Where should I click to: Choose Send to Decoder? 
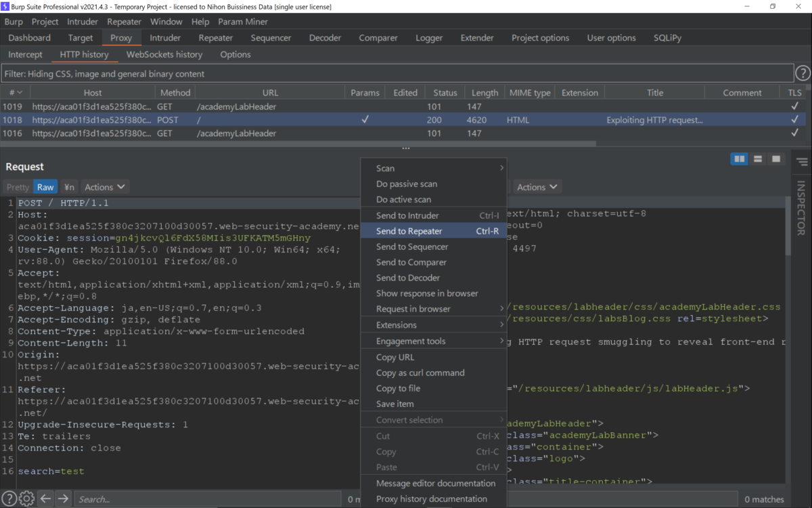coord(434,278)
